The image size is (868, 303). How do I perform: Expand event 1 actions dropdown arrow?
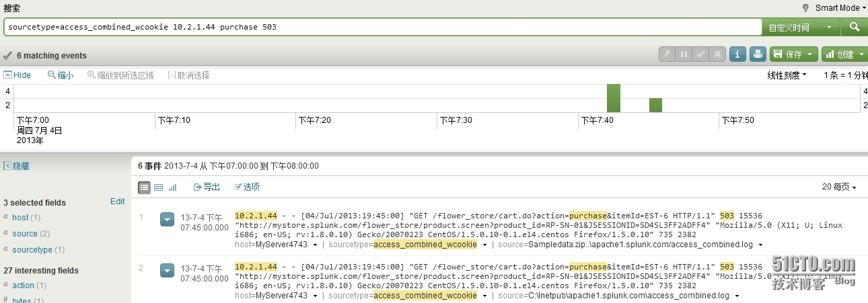pyautogui.click(x=168, y=219)
